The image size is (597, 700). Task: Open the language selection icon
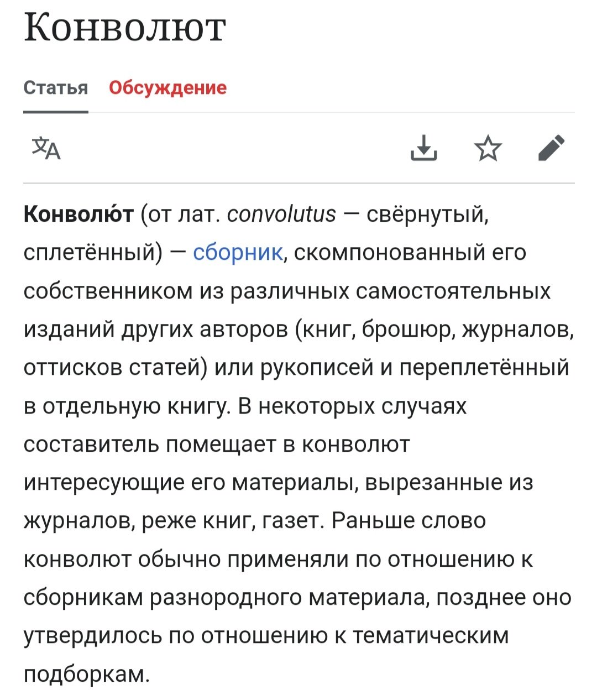(46, 148)
